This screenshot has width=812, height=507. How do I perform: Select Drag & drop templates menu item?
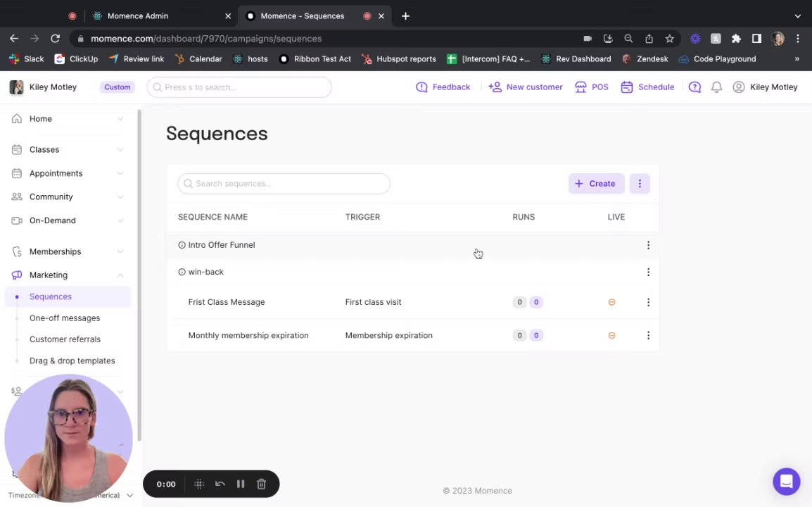(x=72, y=361)
